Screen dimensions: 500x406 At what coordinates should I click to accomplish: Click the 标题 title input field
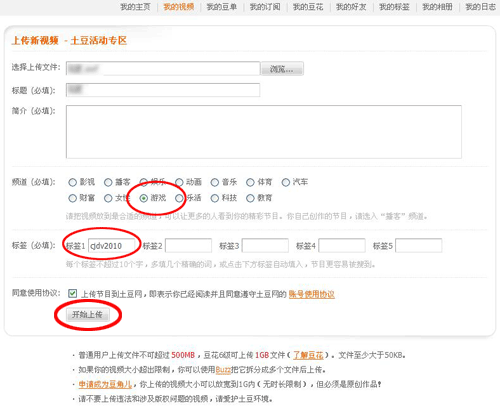(x=163, y=90)
